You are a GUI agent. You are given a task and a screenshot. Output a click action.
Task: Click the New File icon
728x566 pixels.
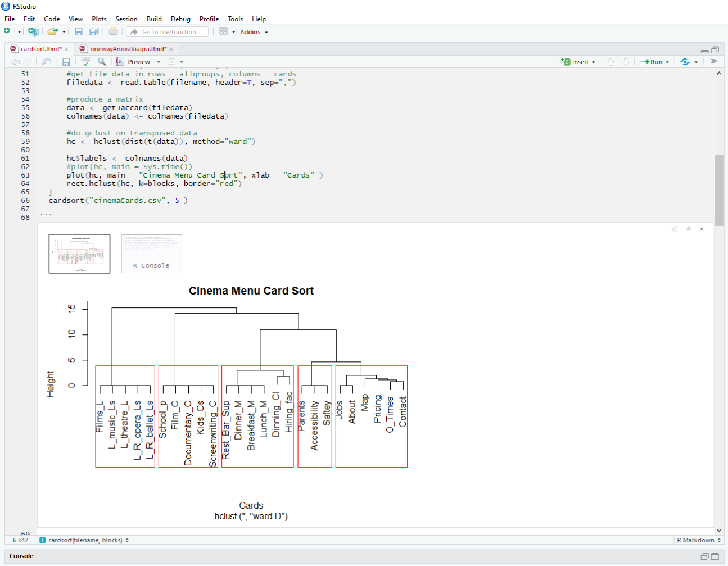click(x=7, y=31)
